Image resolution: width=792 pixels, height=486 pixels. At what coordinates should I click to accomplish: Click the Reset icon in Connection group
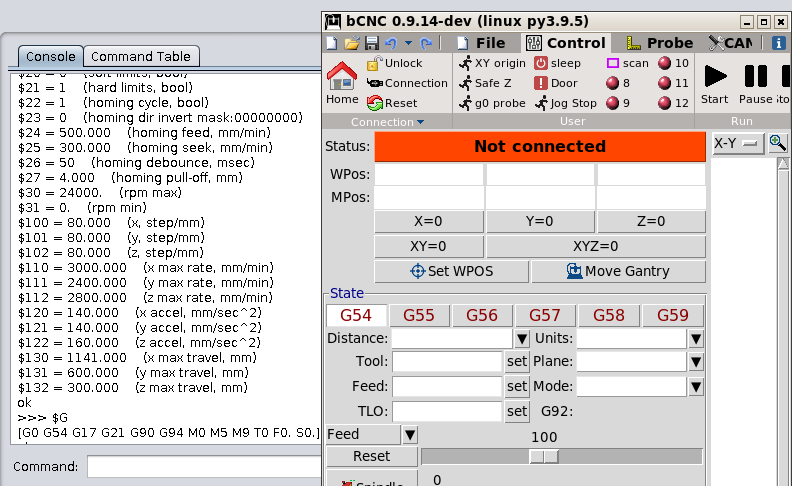(x=392, y=103)
